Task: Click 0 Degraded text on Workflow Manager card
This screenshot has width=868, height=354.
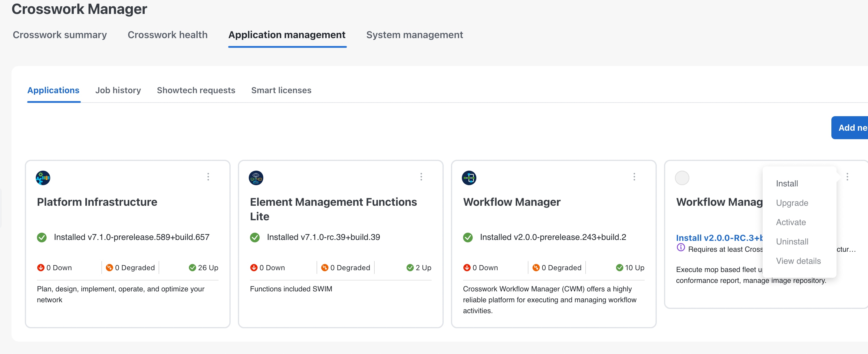Action: point(561,267)
